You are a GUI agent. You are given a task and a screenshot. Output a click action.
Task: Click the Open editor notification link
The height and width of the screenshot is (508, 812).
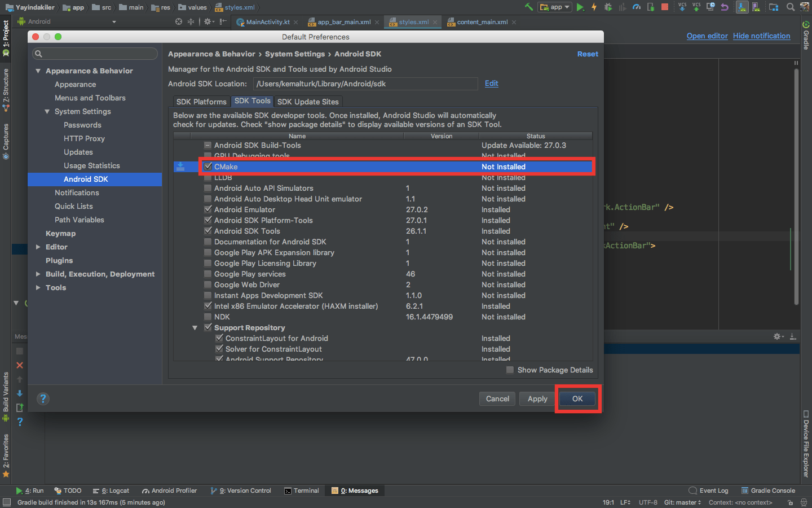(x=707, y=36)
